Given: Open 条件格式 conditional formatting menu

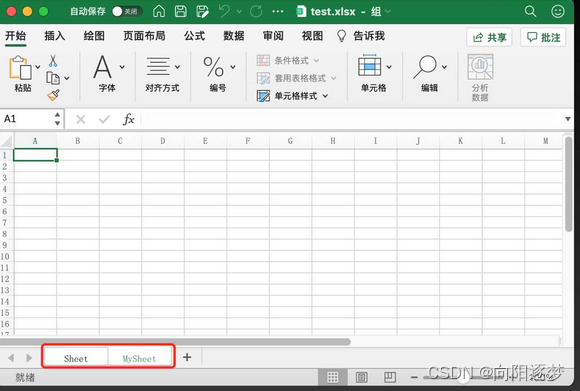Looking at the screenshot, I should click(288, 60).
